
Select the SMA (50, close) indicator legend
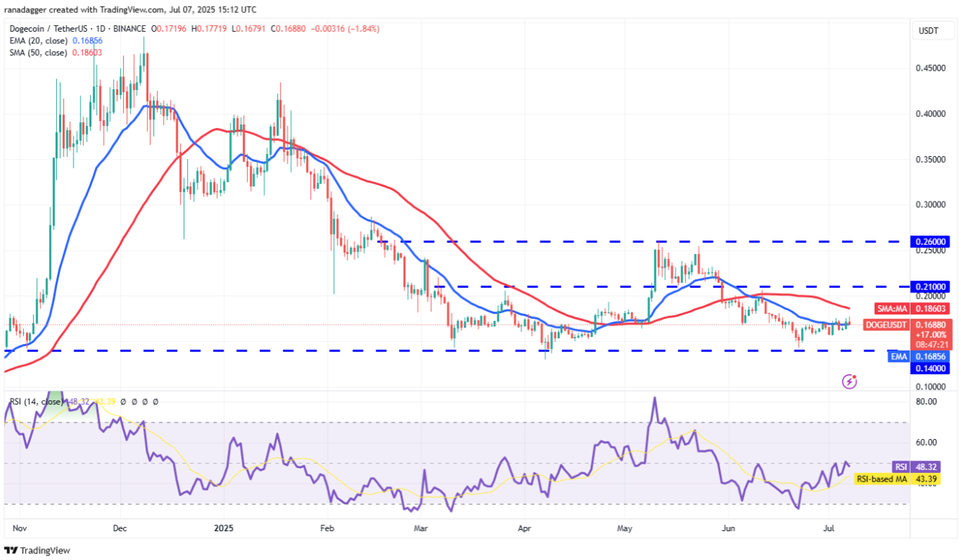point(40,53)
